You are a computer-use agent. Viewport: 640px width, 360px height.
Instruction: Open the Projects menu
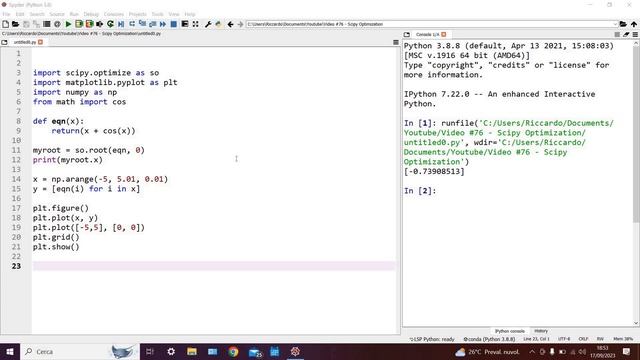(x=138, y=14)
